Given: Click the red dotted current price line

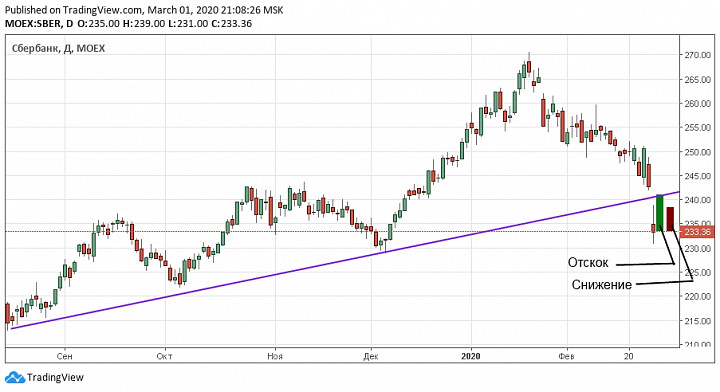Looking at the screenshot, I should click(342, 231).
